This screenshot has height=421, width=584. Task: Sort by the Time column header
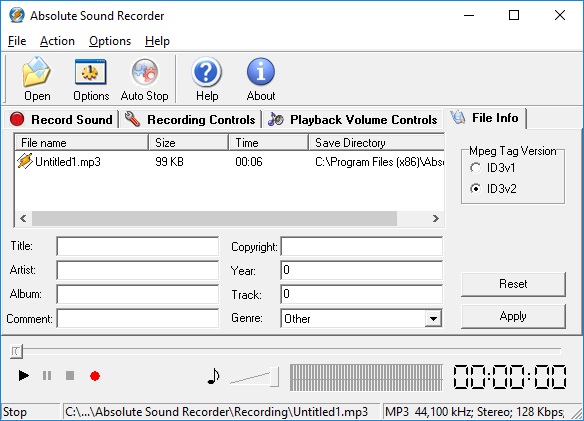tap(269, 143)
